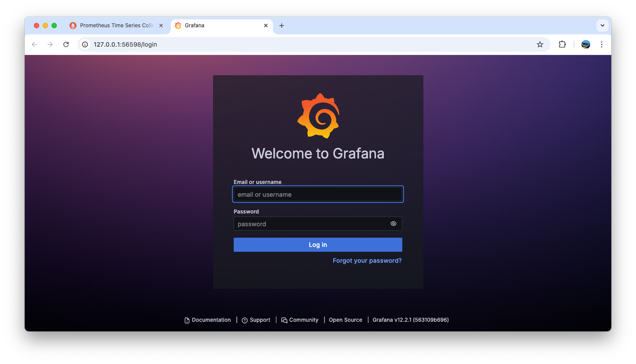
Task: Close the Prometheus tab
Action: click(x=161, y=26)
